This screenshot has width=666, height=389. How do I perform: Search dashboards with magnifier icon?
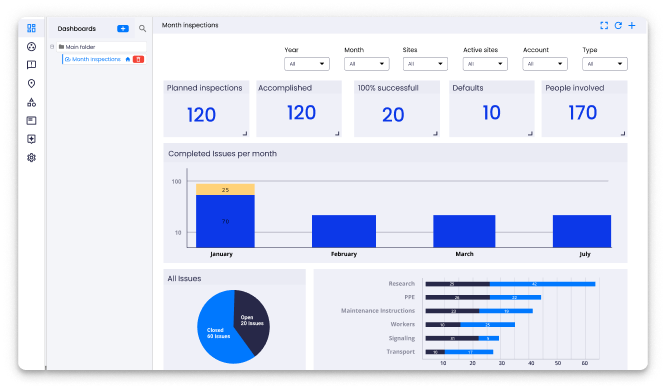tap(142, 28)
